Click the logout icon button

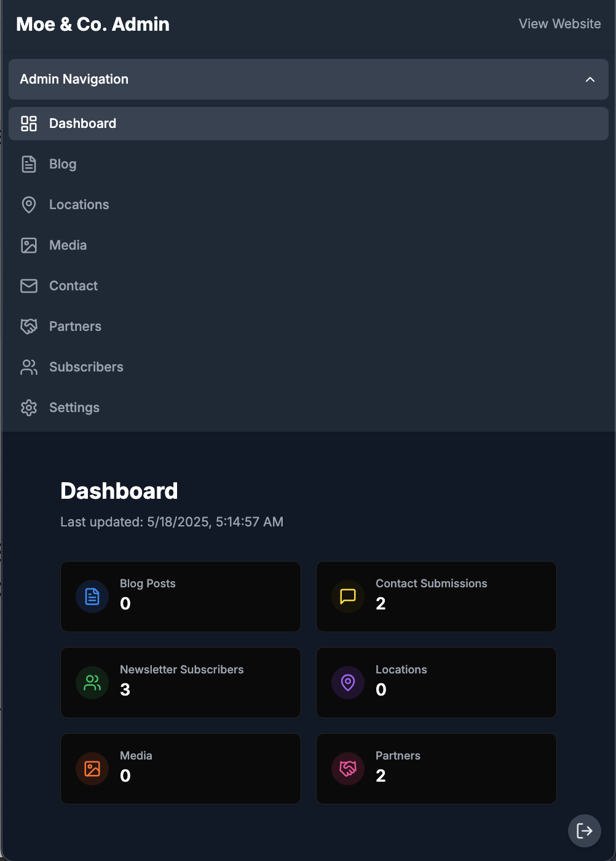click(585, 831)
